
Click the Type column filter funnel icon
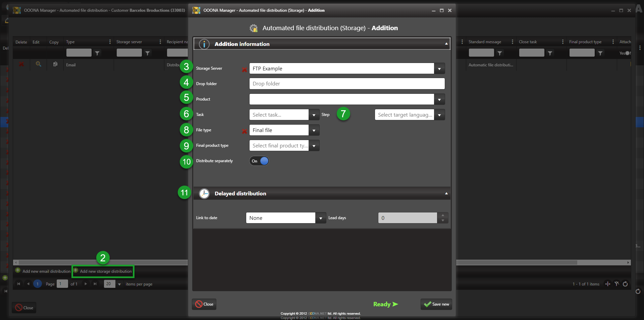pos(97,53)
